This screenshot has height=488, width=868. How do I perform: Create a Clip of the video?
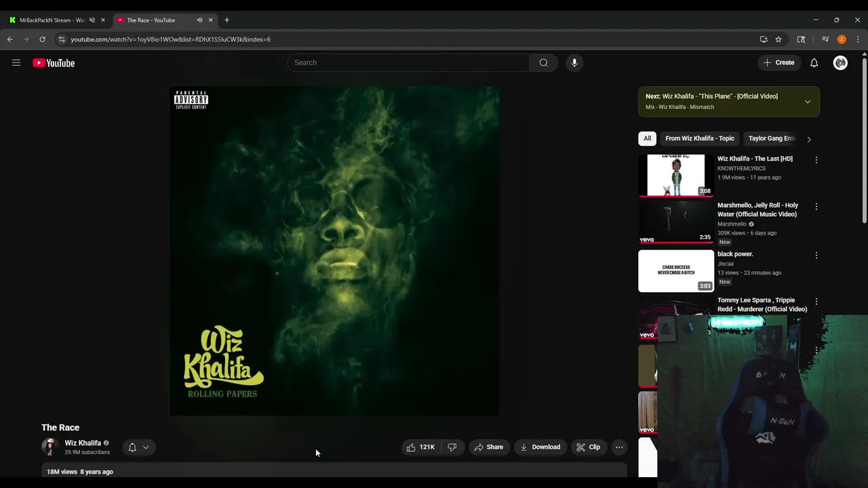coord(588,447)
